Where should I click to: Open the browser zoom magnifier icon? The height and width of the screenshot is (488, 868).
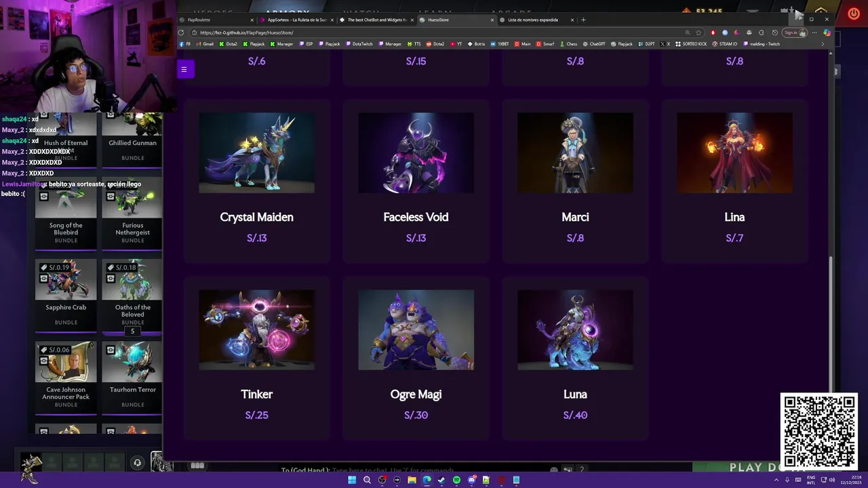(x=688, y=33)
